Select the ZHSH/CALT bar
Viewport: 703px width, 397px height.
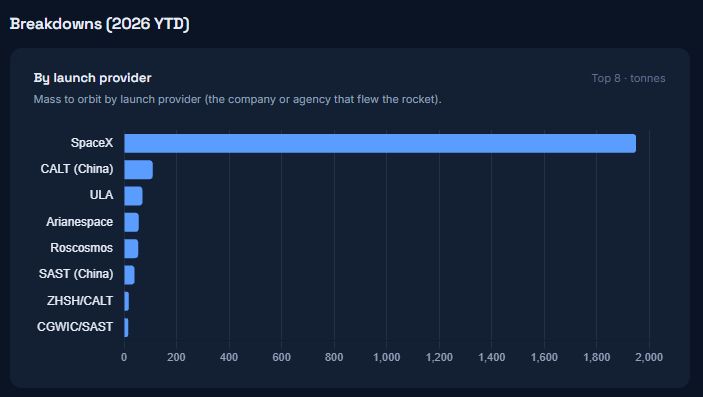click(126, 301)
